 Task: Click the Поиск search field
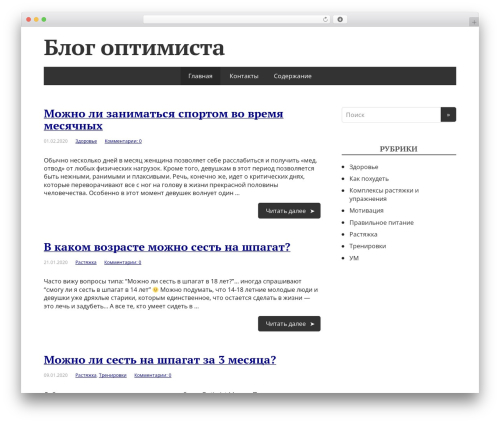[x=391, y=115]
